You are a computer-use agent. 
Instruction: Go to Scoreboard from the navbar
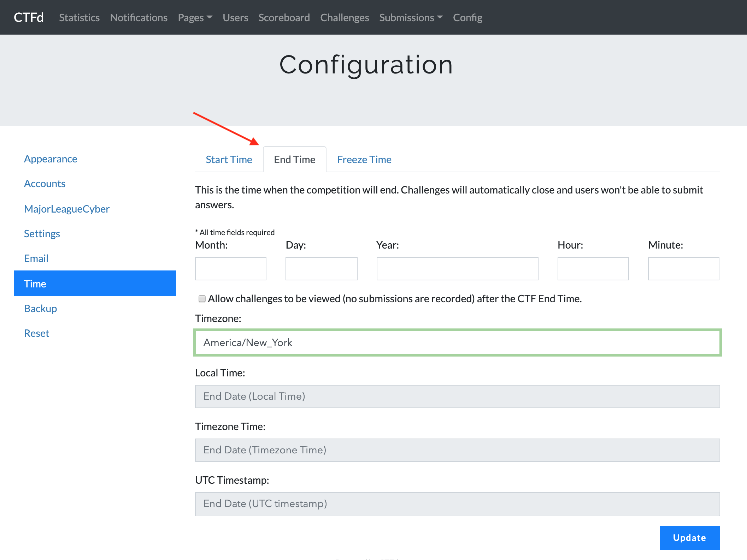coord(284,18)
